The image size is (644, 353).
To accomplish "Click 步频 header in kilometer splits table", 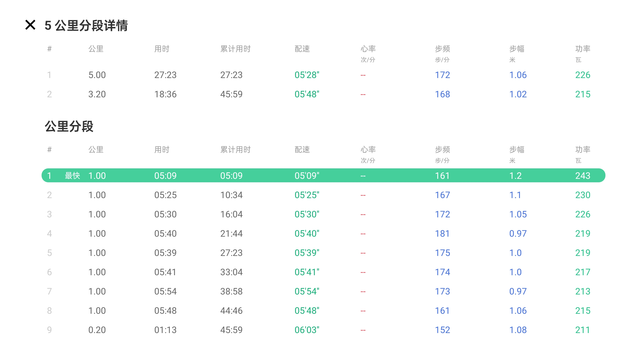I will coord(442,149).
